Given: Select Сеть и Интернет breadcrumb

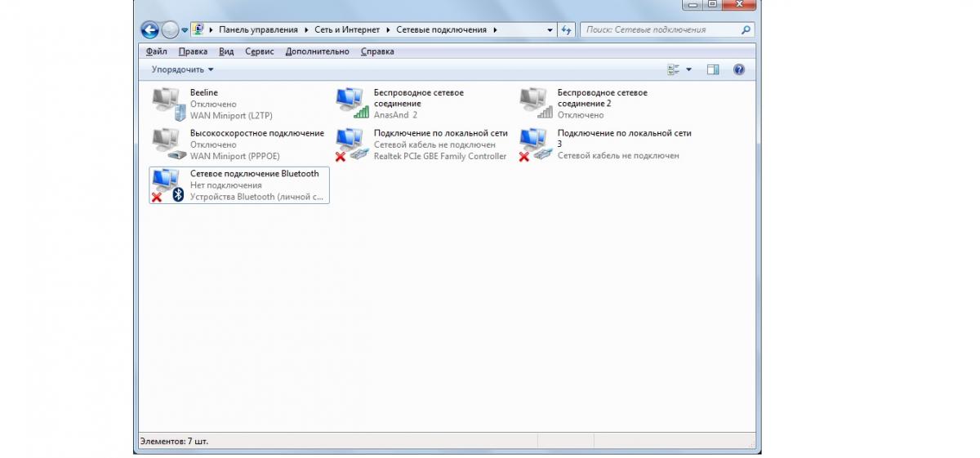Looking at the screenshot, I should coord(347,29).
